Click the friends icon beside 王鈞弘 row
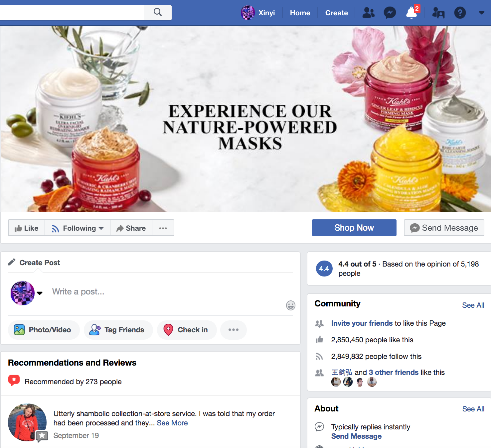The width and height of the screenshot is (491, 448). pyautogui.click(x=319, y=373)
